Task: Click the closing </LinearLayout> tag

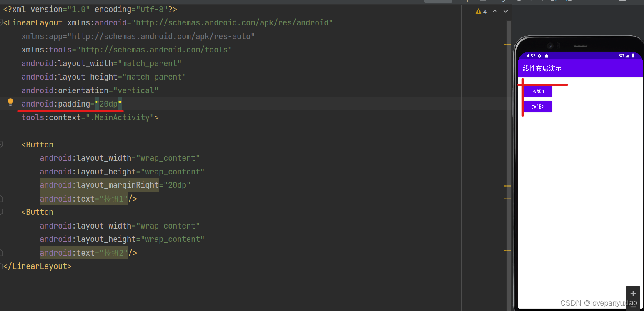Action: [x=38, y=266]
